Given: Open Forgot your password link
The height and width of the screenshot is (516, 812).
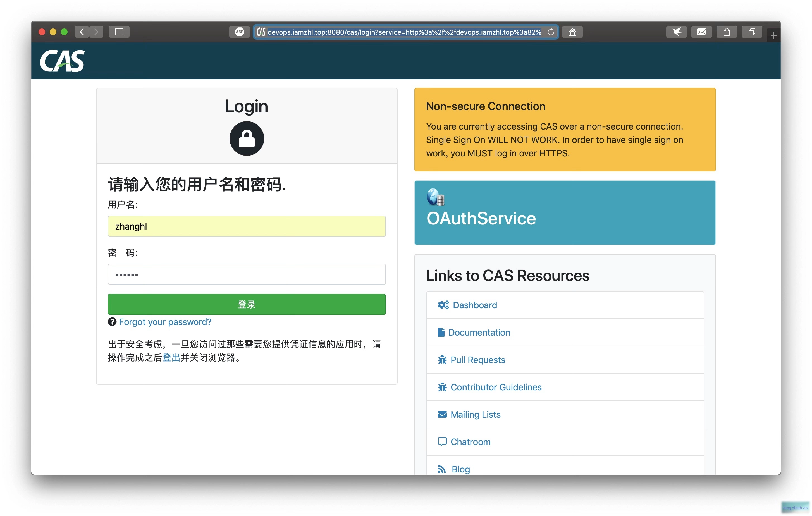Looking at the screenshot, I should tap(165, 322).
